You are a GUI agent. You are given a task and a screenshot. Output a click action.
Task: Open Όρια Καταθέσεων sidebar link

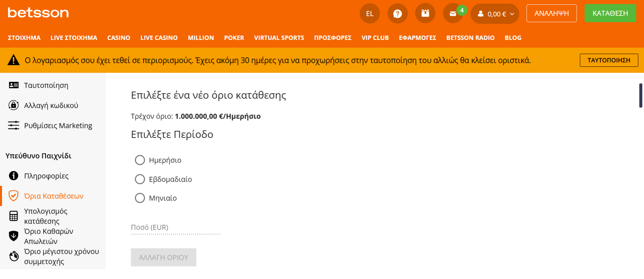coord(54,196)
